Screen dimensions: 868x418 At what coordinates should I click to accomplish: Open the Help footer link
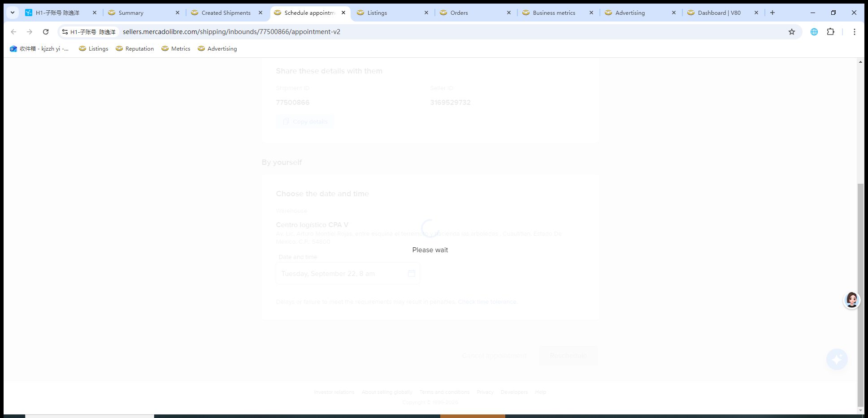(x=540, y=392)
